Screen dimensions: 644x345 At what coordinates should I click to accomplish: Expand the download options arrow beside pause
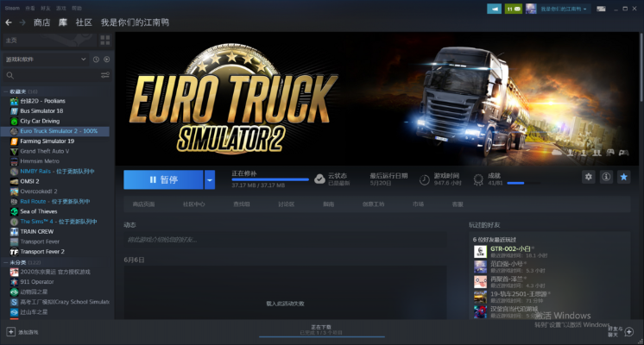210,179
